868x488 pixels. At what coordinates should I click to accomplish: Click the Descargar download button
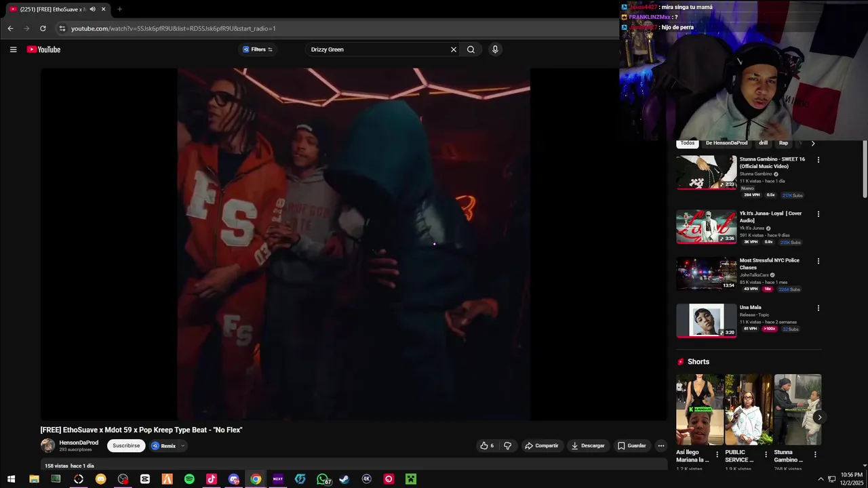(587, 446)
